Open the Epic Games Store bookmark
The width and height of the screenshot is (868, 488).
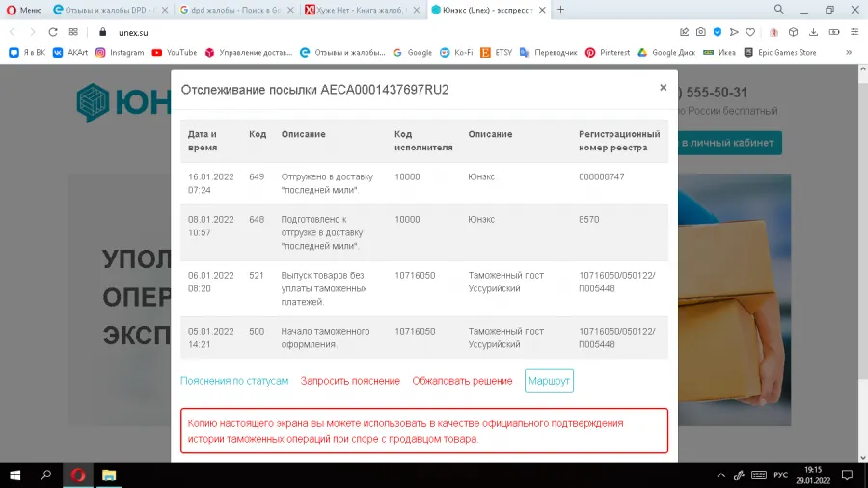[x=780, y=53]
